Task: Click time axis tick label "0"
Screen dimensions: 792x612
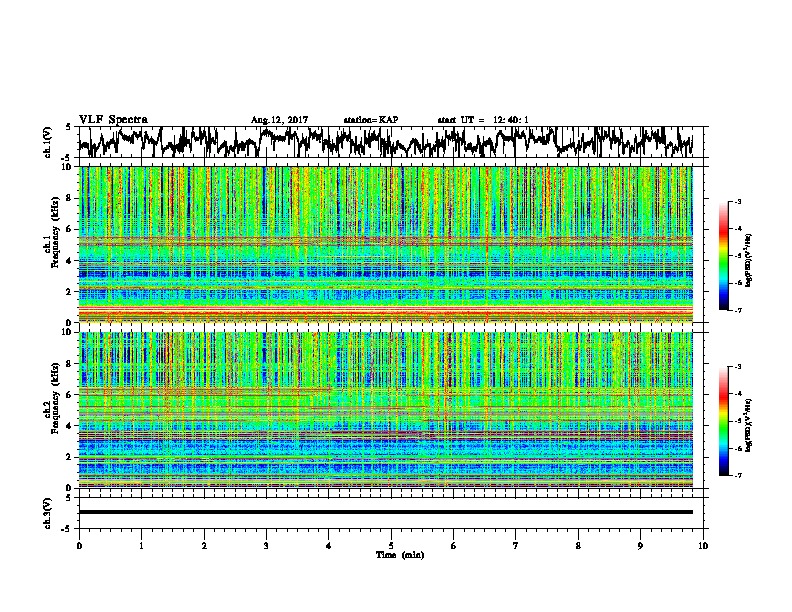Action: point(79,546)
